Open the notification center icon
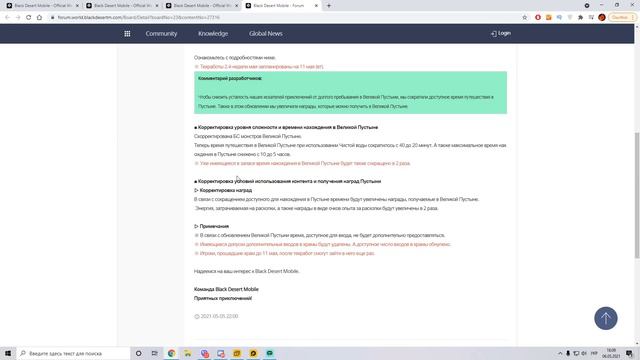Viewport: 640px width, 360px height. click(x=629, y=353)
